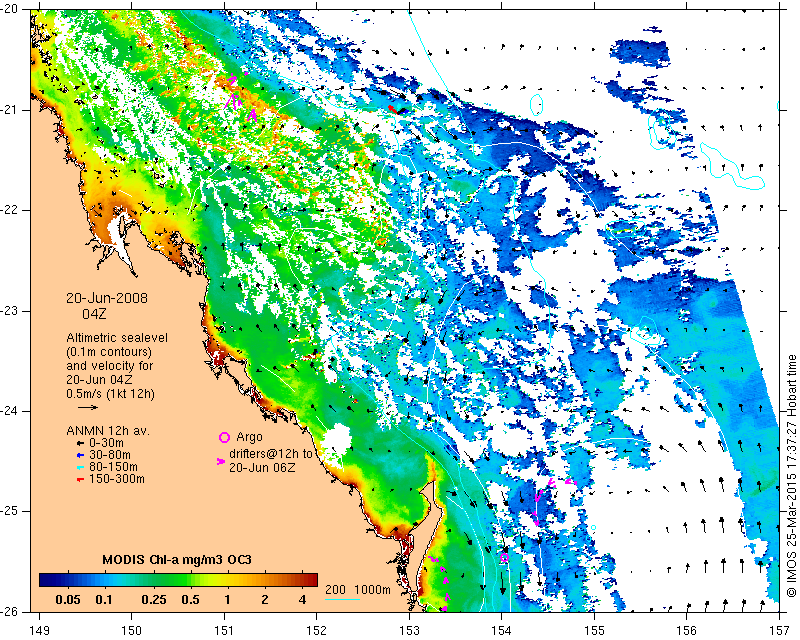Click the red ANMN current arrow on the map

click(393, 109)
